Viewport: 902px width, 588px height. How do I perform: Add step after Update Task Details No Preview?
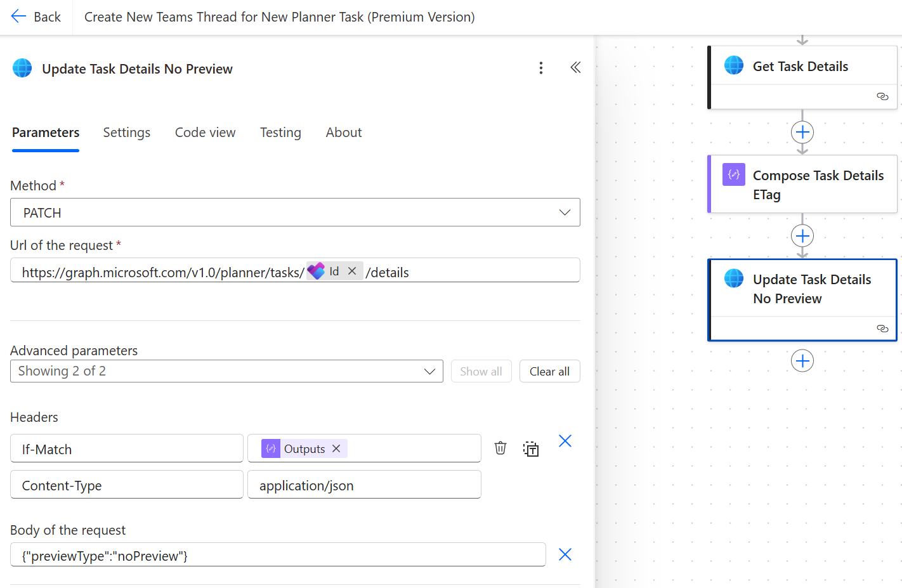click(x=802, y=361)
